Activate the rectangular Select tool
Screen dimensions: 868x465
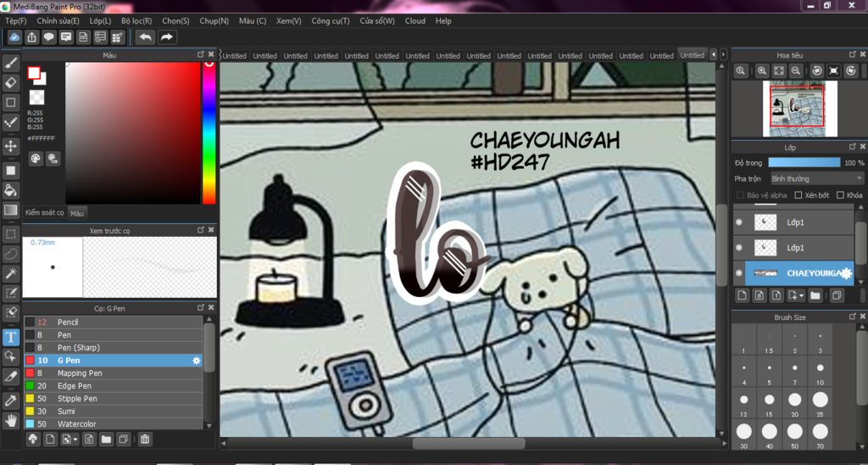click(10, 234)
